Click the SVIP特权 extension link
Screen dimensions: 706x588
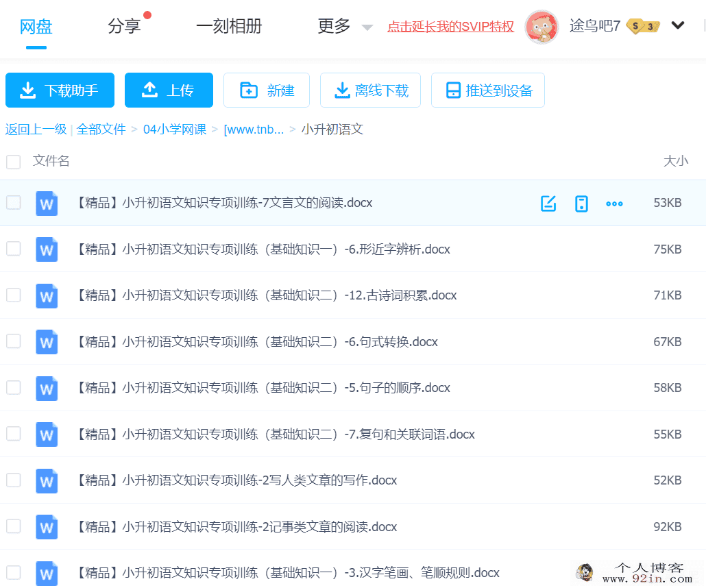click(x=451, y=27)
